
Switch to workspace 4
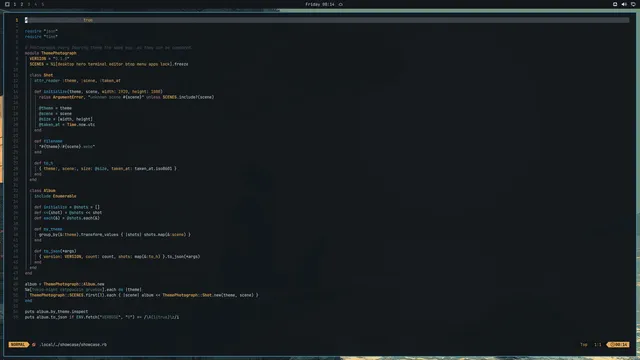36,4
